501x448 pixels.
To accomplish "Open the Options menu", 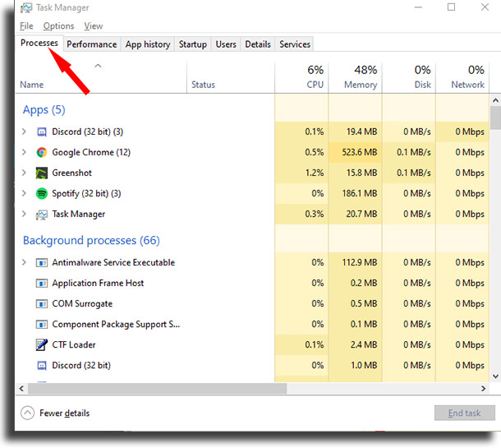I will pyautogui.click(x=59, y=26).
